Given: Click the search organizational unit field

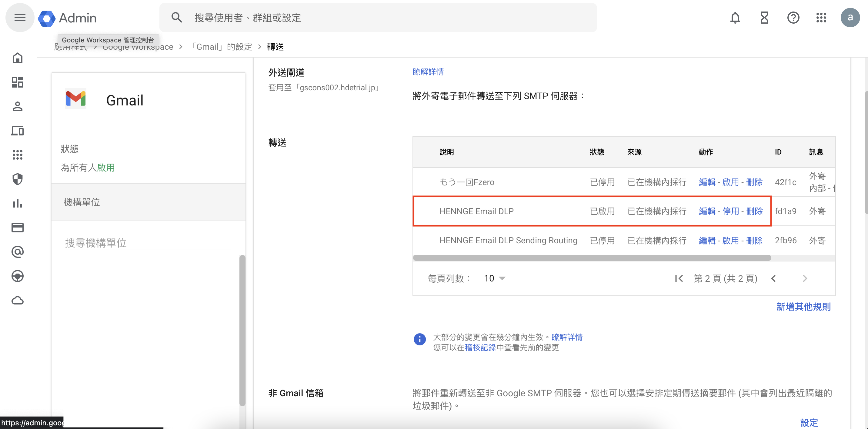Looking at the screenshot, I should click(148, 243).
